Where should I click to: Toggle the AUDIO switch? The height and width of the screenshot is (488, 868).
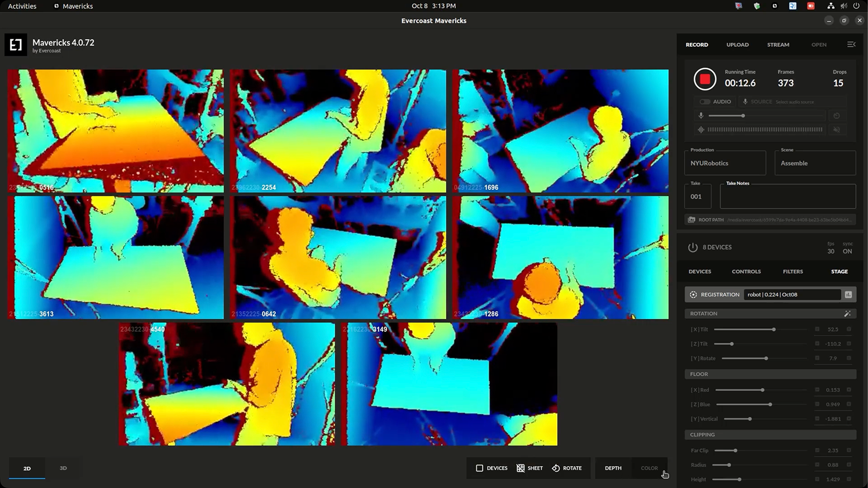tap(705, 102)
